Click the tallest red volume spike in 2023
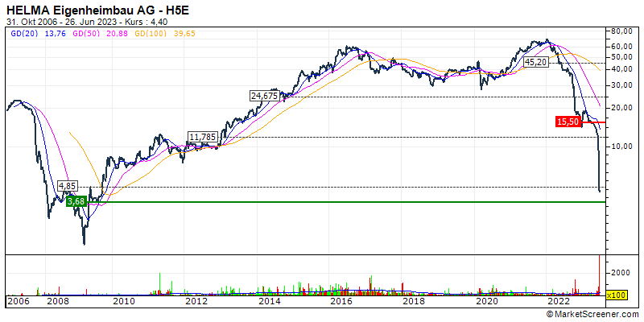Image resolution: width=644 pixels, height=322 pixels. click(x=600, y=275)
